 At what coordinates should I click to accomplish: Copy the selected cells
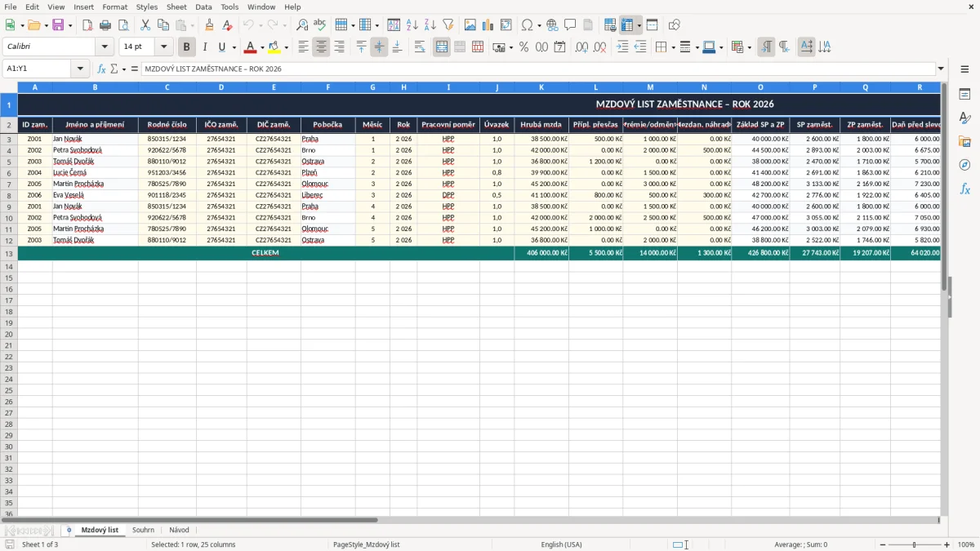point(163,25)
